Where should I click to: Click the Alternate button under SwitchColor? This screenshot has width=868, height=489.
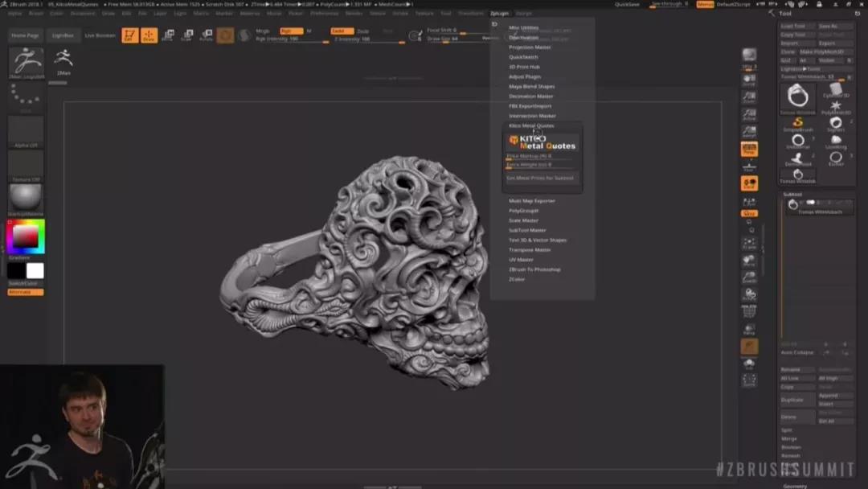[26, 292]
